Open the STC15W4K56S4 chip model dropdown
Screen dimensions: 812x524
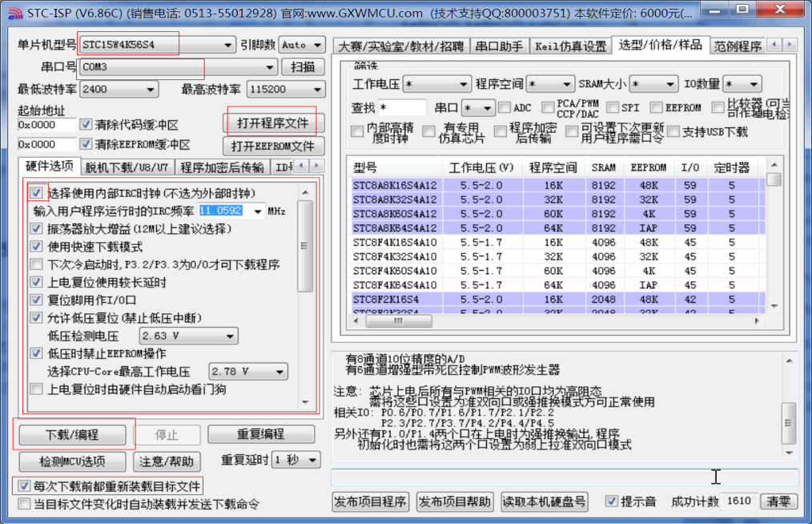pyautogui.click(x=227, y=45)
